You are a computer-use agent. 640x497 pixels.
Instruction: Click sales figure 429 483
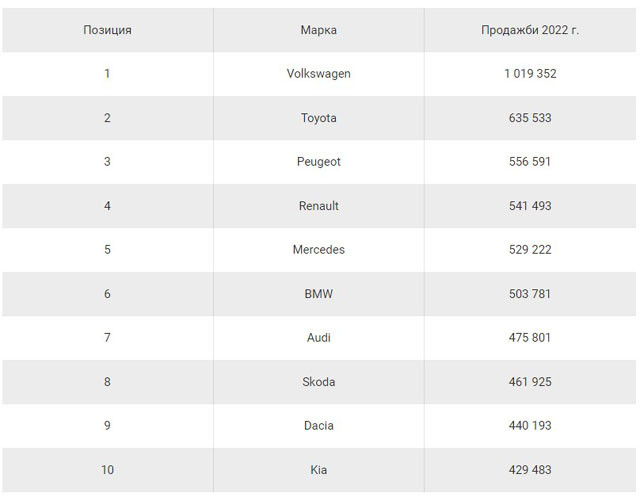point(529,470)
